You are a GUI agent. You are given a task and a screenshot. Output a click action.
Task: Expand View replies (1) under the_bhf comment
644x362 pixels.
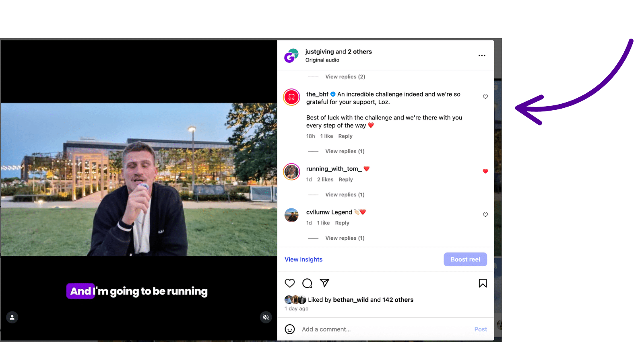click(345, 151)
